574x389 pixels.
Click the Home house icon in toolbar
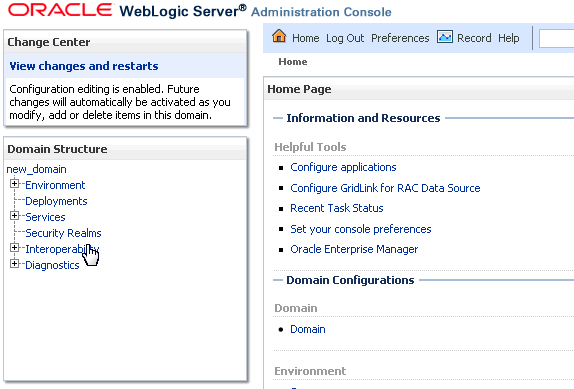(x=279, y=36)
